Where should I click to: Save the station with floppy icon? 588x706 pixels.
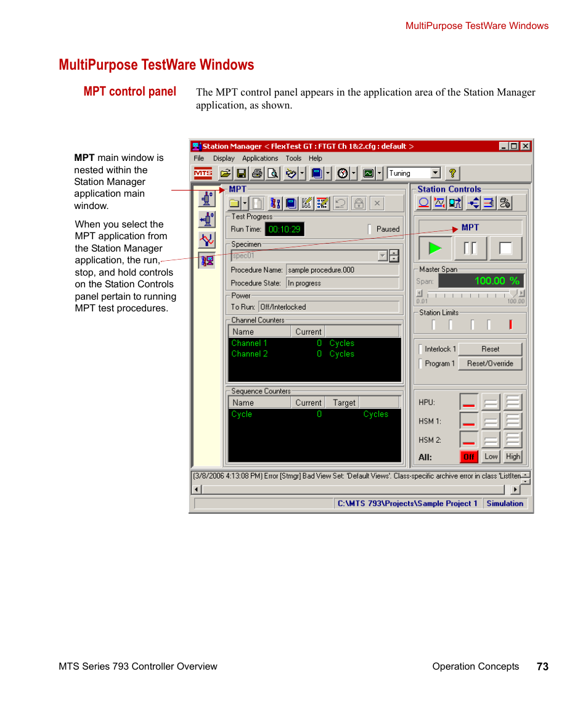click(x=242, y=173)
